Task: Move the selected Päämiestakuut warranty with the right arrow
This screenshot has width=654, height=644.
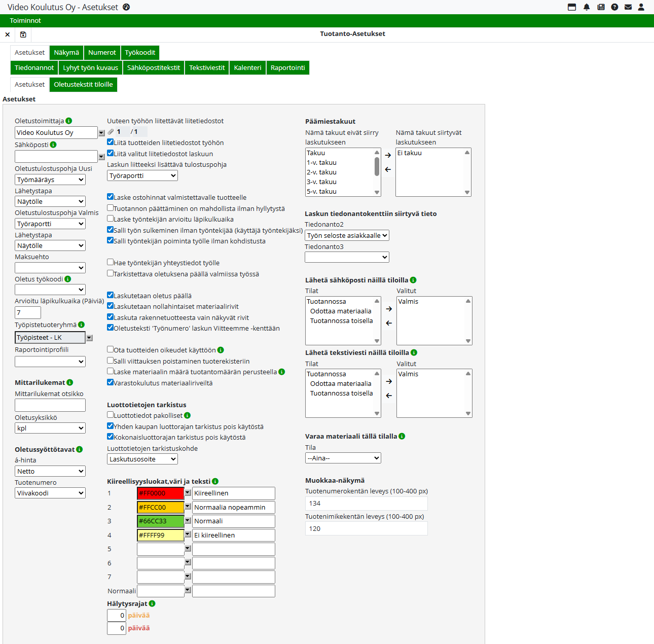Action: tap(388, 155)
